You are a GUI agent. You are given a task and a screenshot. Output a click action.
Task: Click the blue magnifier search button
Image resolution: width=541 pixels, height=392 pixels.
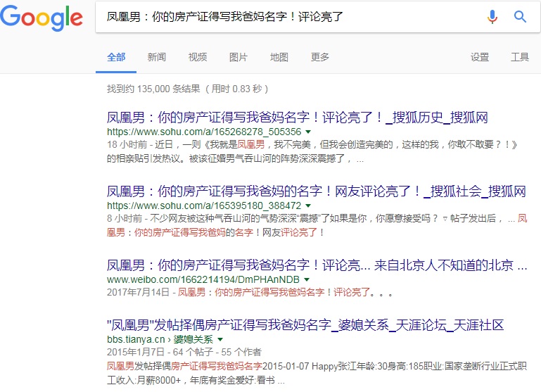click(520, 17)
